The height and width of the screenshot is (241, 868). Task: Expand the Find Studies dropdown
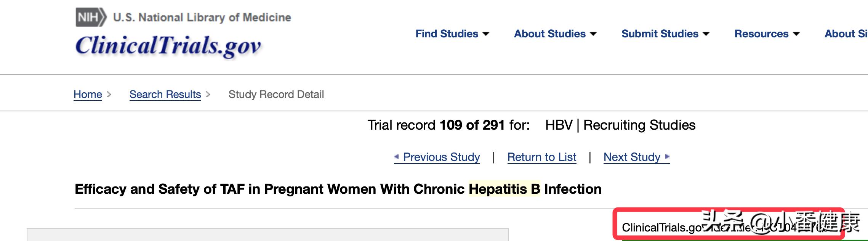click(452, 34)
